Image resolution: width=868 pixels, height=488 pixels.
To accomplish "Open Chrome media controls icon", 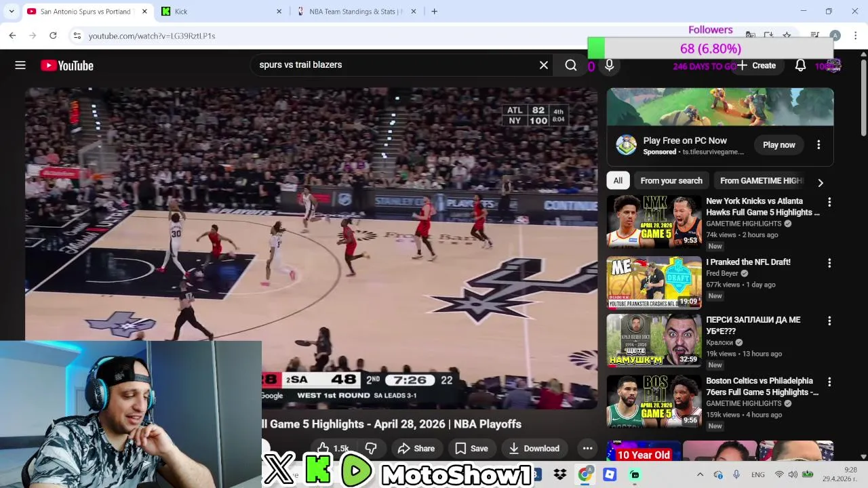I will point(814,35).
